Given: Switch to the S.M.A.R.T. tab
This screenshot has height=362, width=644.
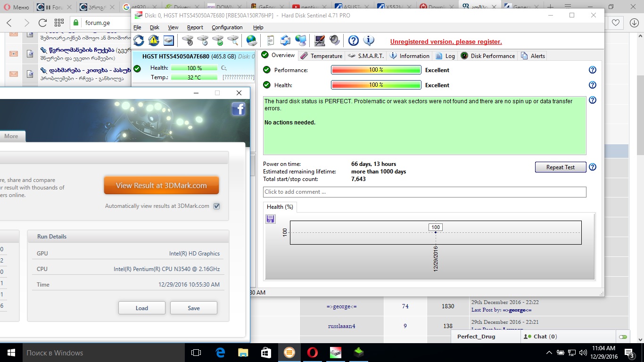Looking at the screenshot, I should point(366,56).
